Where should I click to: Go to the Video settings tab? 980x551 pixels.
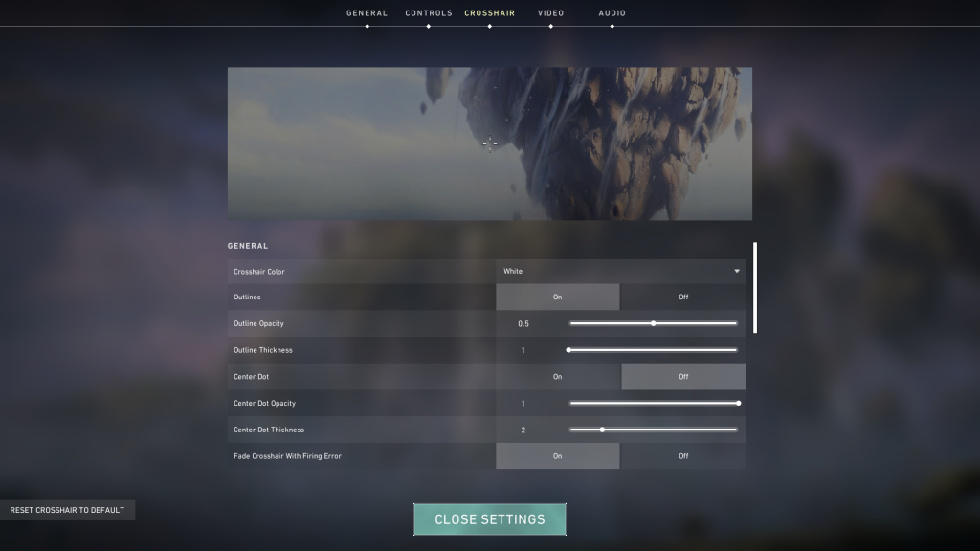click(550, 13)
